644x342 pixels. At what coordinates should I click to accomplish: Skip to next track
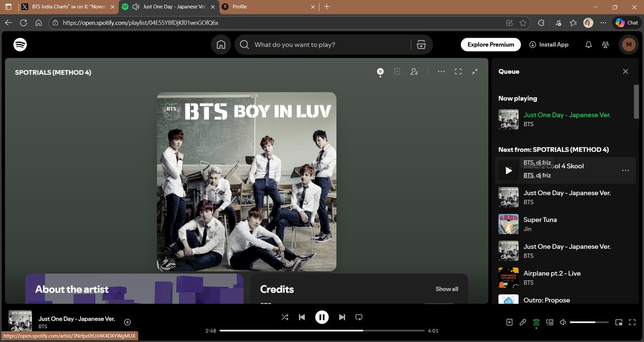click(x=342, y=317)
